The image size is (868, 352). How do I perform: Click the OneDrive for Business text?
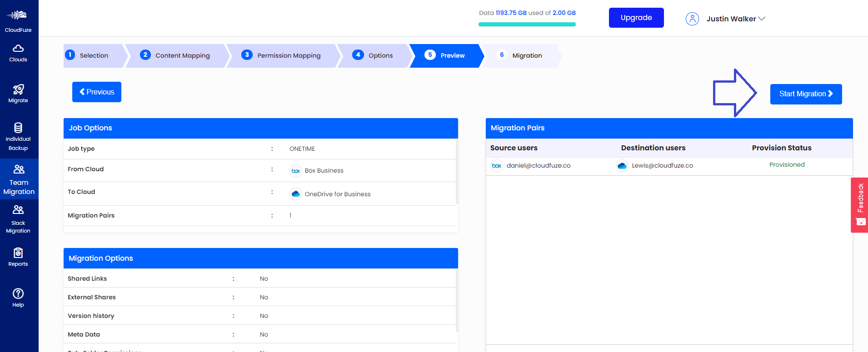pos(338,194)
